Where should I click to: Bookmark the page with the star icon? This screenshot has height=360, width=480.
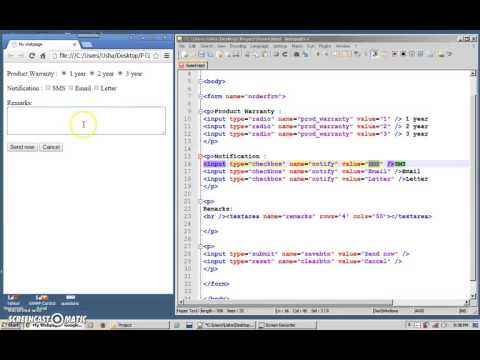click(156, 56)
